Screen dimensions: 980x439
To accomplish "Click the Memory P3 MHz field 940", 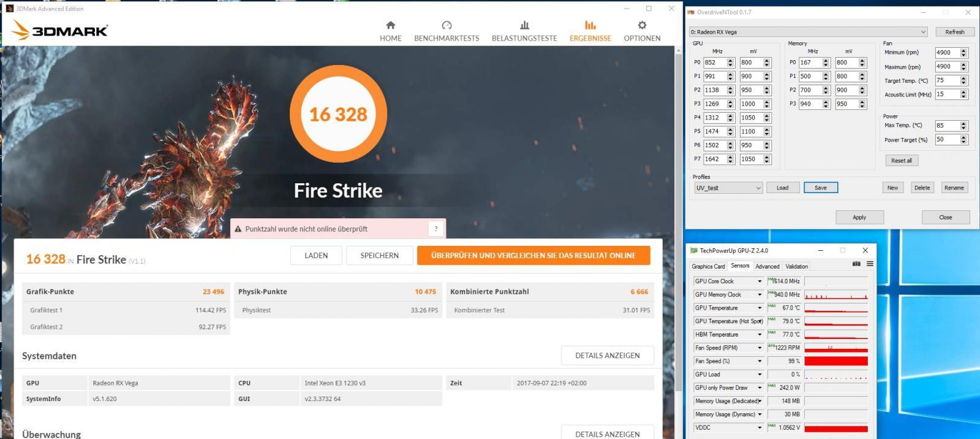I will pos(810,104).
